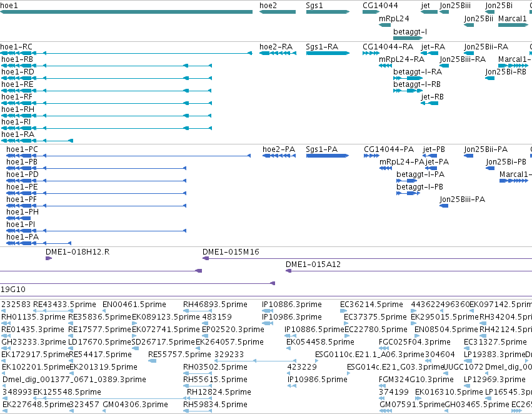532x414 pixels.
Task: Click protein hoe1-PC label
Action: point(22,149)
